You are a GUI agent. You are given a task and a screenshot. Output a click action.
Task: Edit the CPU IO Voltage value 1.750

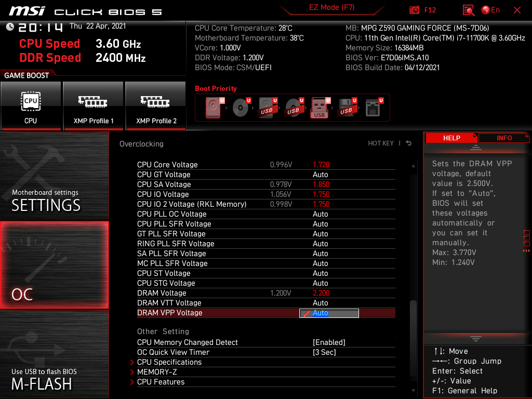321,194
